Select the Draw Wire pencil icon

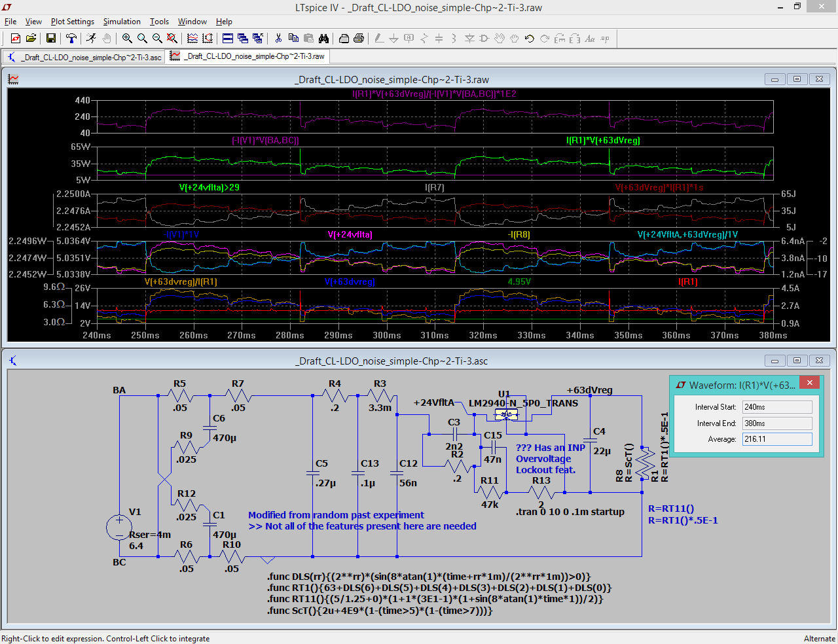[379, 39]
